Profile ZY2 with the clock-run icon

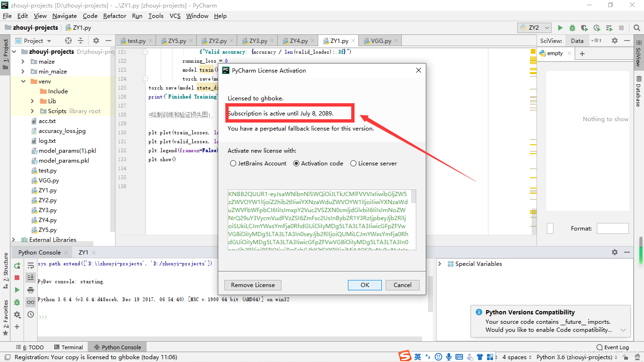[597, 28]
